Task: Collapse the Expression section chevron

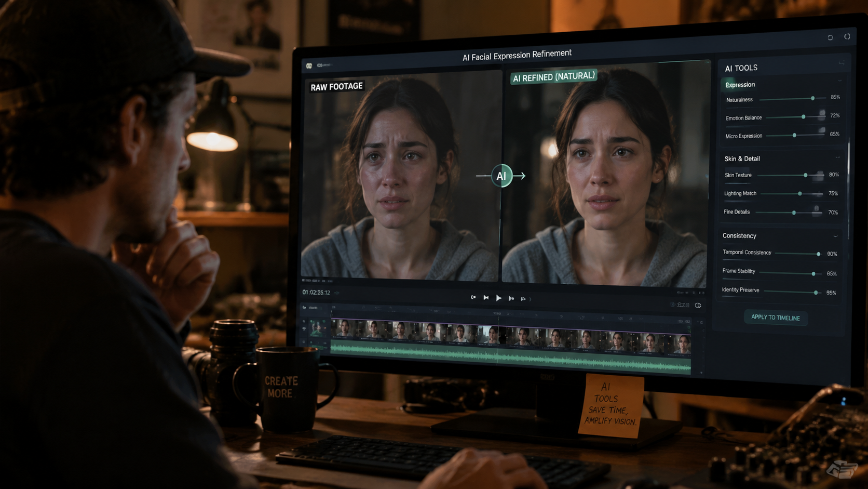Action: [839, 81]
